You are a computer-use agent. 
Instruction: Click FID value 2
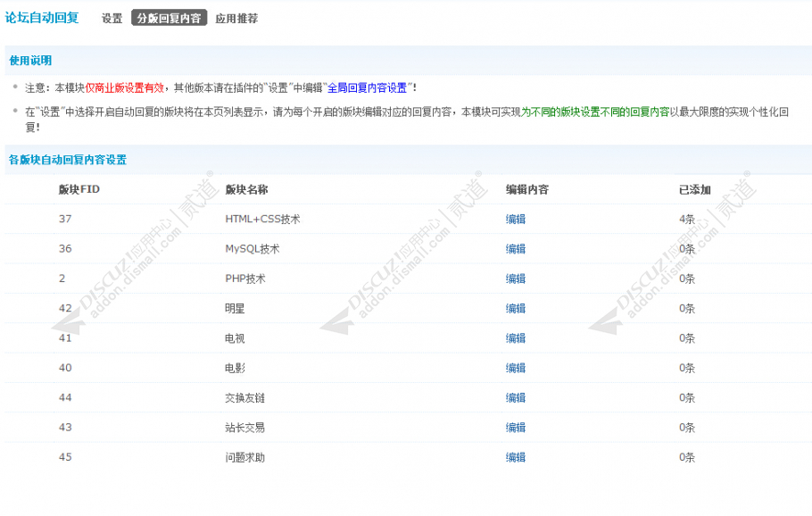pos(62,279)
